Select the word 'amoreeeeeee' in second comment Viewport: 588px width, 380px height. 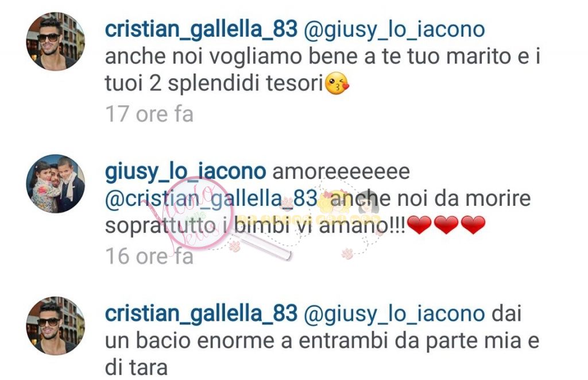click(x=341, y=172)
